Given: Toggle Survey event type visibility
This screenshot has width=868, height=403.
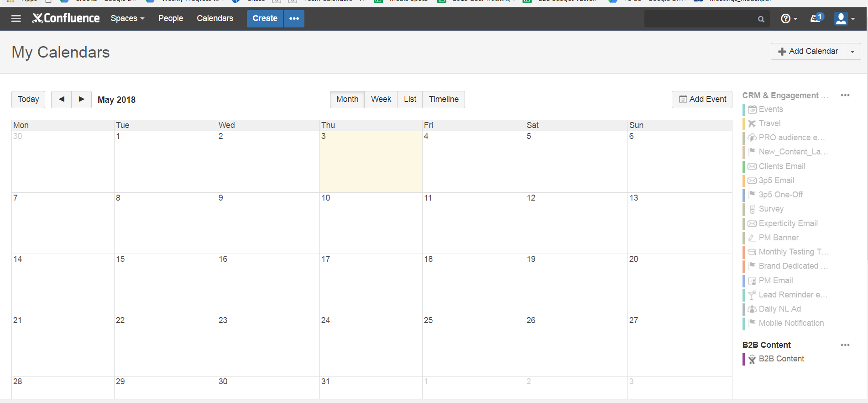Looking at the screenshot, I should coord(771,209).
